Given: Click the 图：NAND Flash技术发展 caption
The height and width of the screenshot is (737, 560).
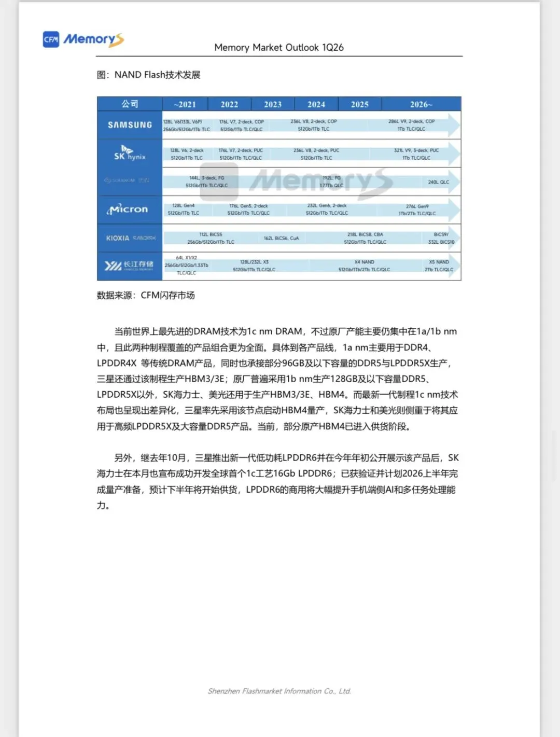Looking at the screenshot, I should 150,75.
